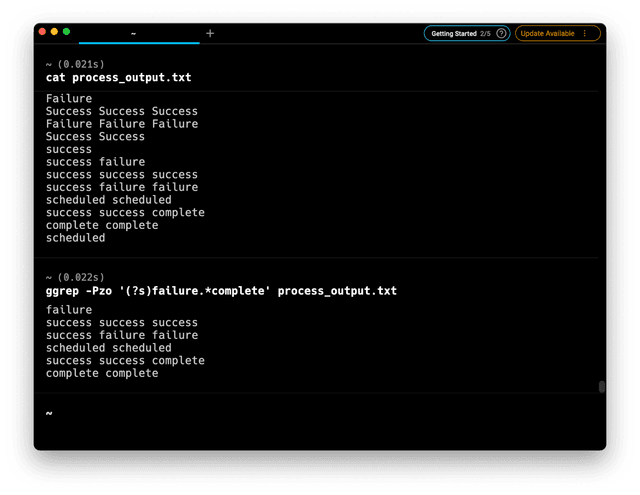Open a new tab with plus icon

(x=210, y=33)
